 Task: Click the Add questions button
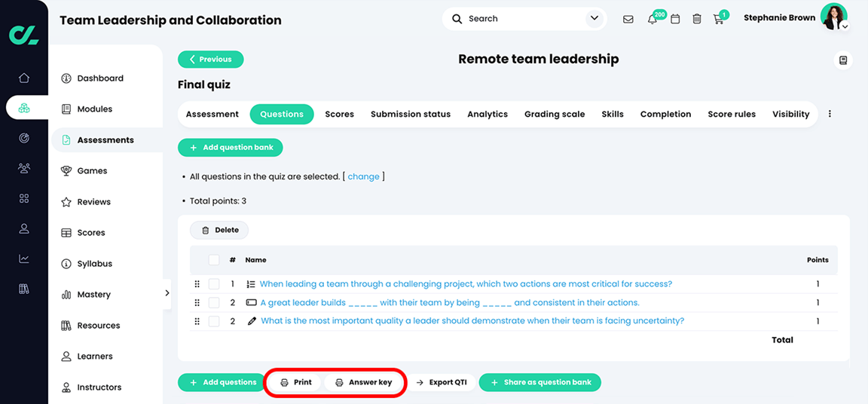[x=222, y=382]
